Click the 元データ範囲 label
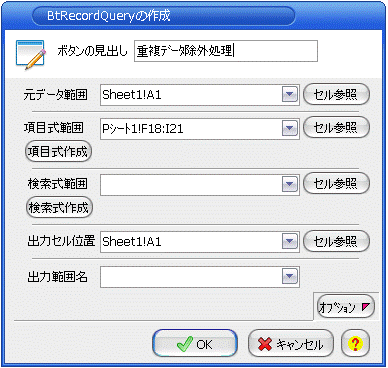The image size is (388, 368). pyautogui.click(x=56, y=95)
